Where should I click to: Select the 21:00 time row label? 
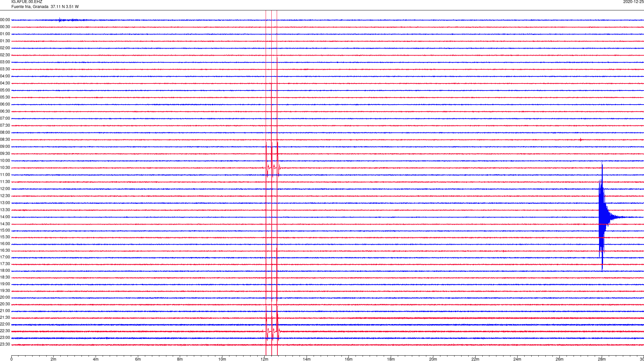coord(5,311)
